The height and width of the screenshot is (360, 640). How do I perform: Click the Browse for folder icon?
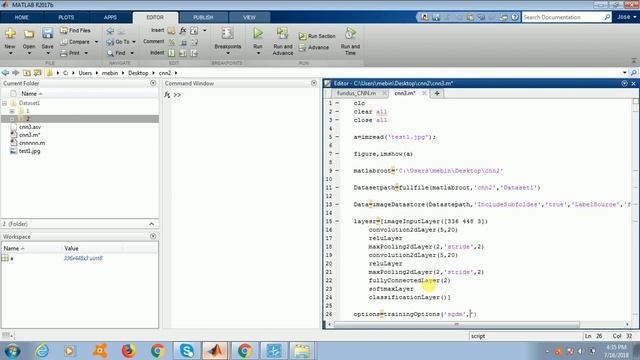[38, 73]
